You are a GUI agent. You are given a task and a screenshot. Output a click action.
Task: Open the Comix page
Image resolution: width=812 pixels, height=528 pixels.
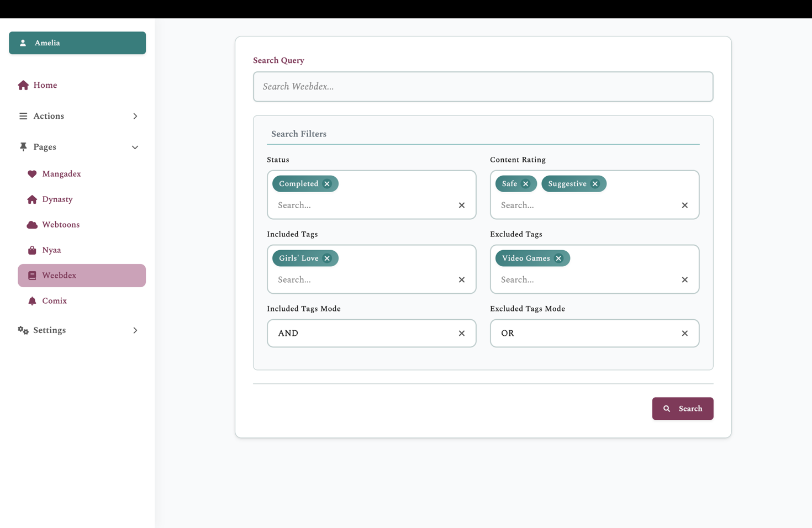point(54,301)
